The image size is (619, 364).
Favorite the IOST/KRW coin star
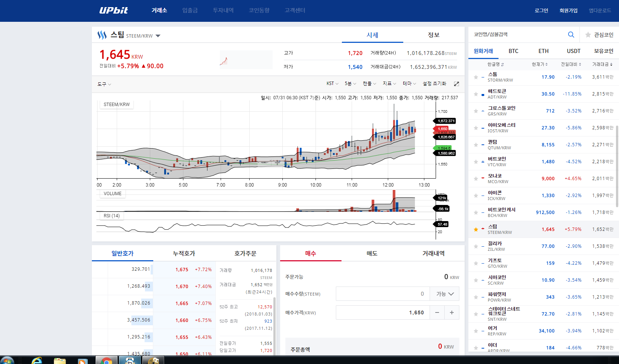pyautogui.click(x=476, y=128)
